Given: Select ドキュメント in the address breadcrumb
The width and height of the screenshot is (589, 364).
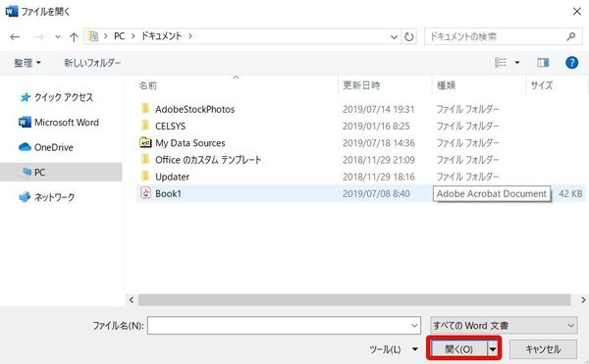Looking at the screenshot, I should pos(161,36).
